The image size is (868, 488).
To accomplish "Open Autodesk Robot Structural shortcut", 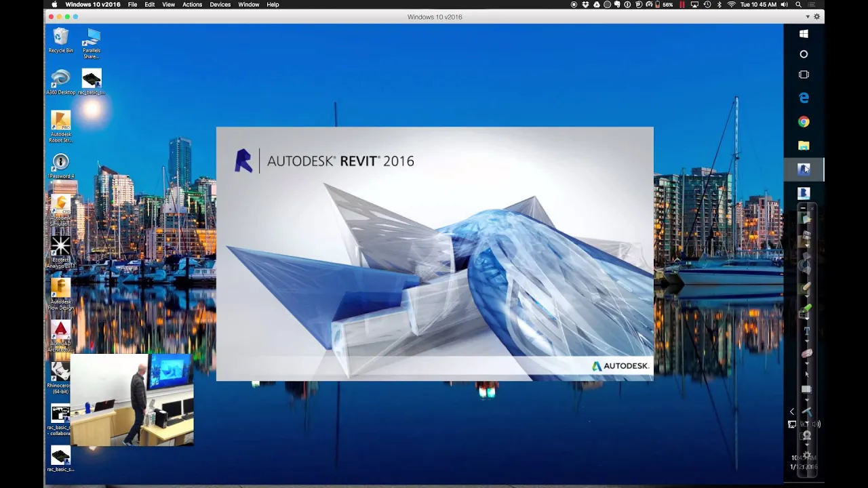I will [x=60, y=127].
